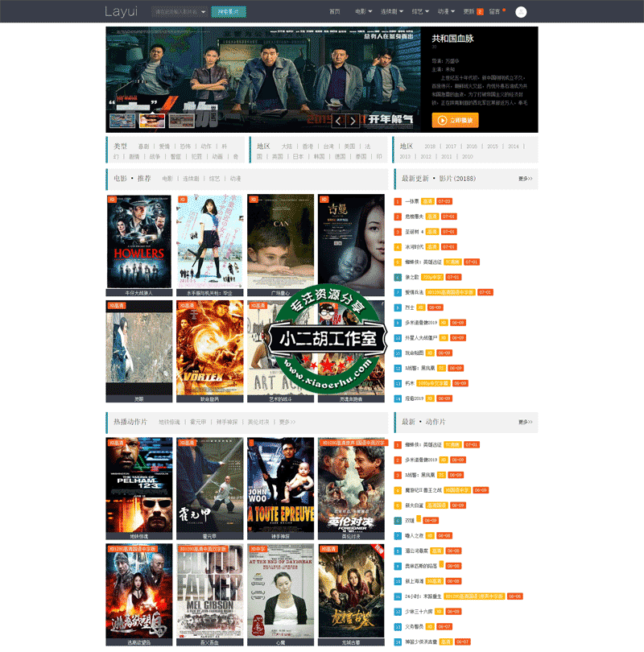Viewport: 644px width, 652px height.
Task: Click the Layui site logo
Action: [x=121, y=12]
